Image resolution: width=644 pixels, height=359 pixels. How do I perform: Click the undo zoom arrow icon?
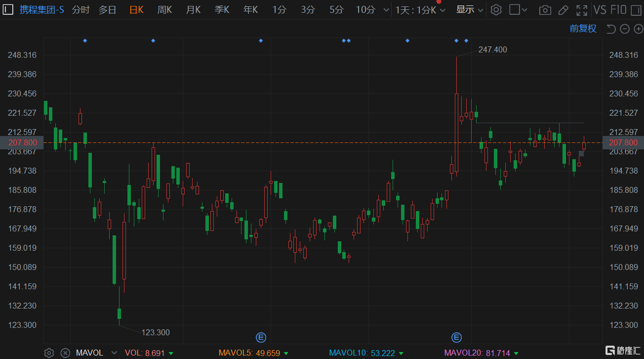pos(611,29)
